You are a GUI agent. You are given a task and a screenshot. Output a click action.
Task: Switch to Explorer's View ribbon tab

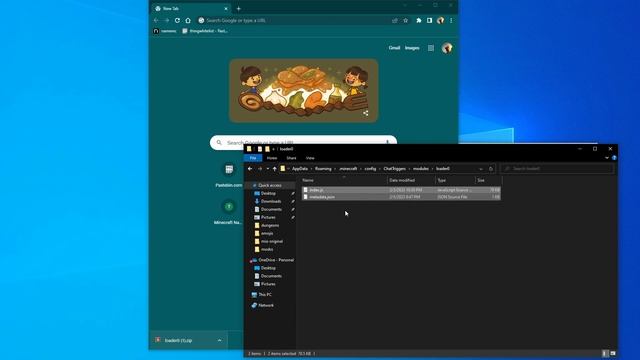(310, 158)
